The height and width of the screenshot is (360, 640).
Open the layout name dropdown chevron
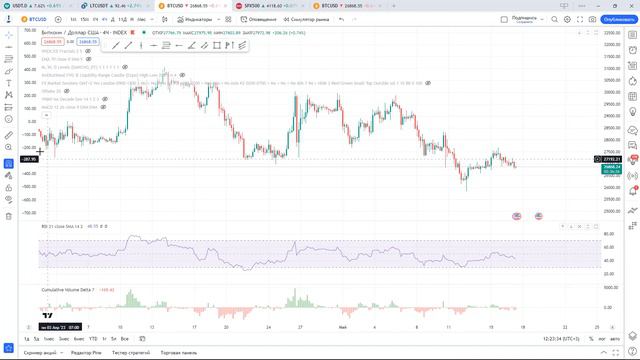tap(542, 19)
